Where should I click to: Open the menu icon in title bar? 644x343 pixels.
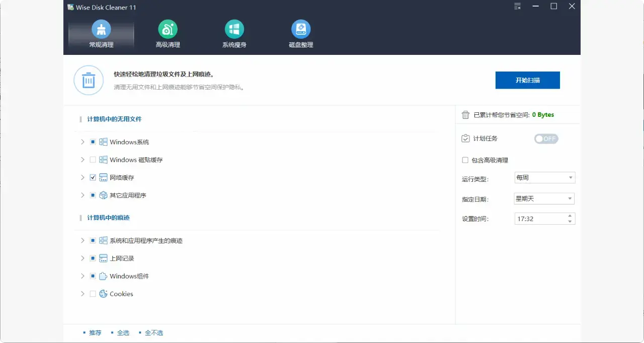click(517, 7)
